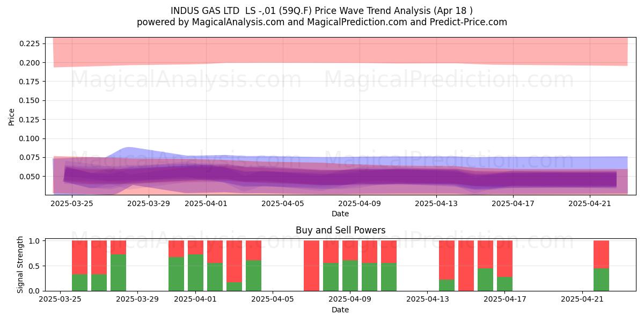Click 2025-03-29 under the price chart
This screenshot has height=322, width=644.
click(x=148, y=203)
